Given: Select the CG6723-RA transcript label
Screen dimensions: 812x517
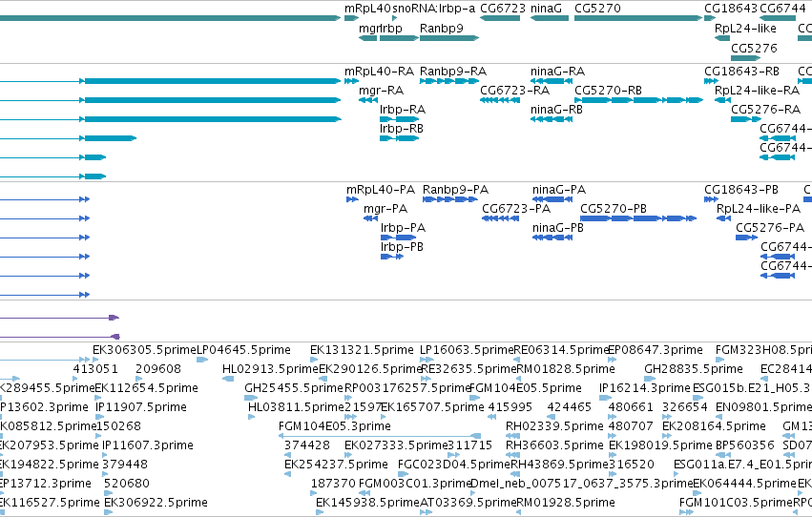Looking at the screenshot, I should [x=514, y=91].
